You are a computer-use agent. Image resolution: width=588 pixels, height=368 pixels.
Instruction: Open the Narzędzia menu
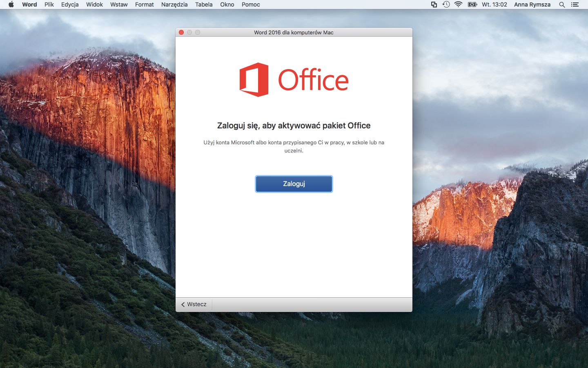174,4
